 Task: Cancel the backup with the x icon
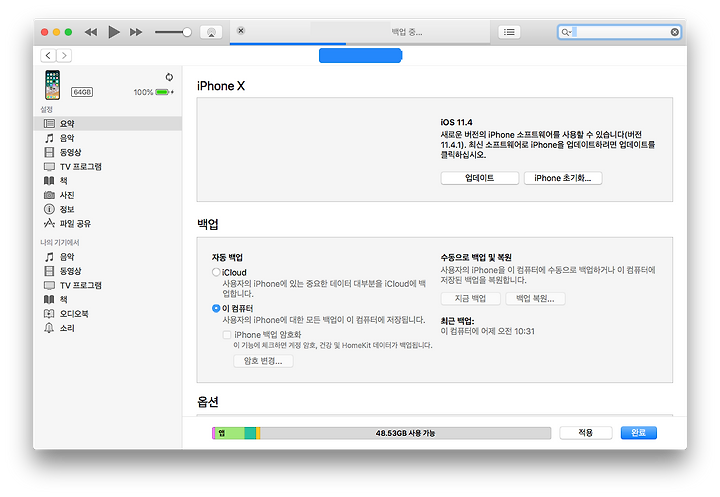(241, 31)
